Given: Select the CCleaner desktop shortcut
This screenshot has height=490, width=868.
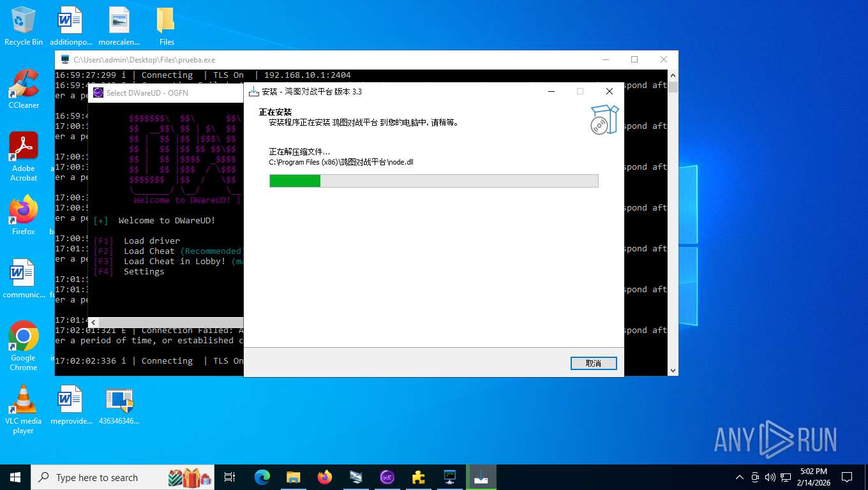Looking at the screenshot, I should coord(24,89).
